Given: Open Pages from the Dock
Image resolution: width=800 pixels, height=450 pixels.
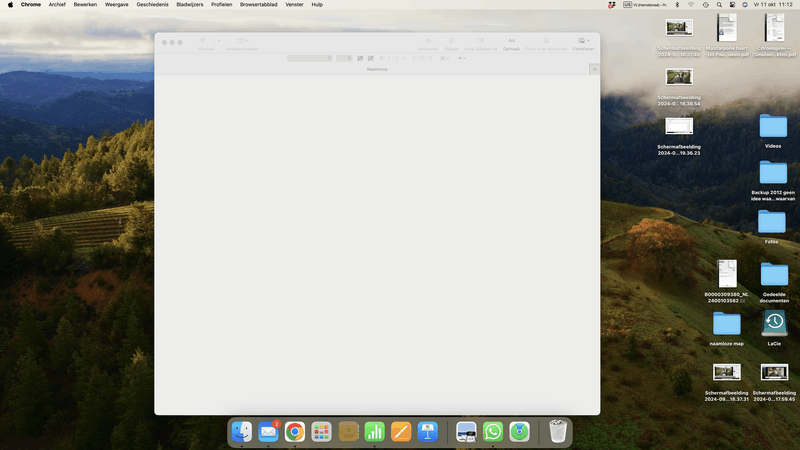Looking at the screenshot, I should [401, 432].
